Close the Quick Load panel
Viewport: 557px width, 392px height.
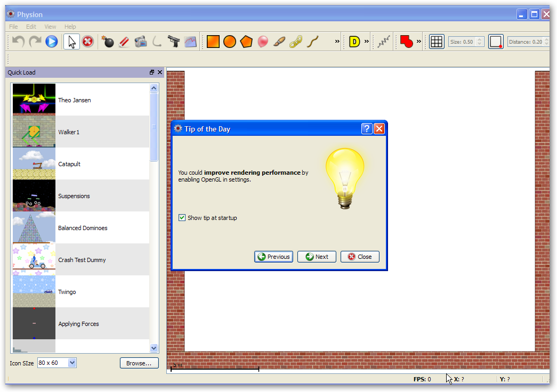click(160, 72)
